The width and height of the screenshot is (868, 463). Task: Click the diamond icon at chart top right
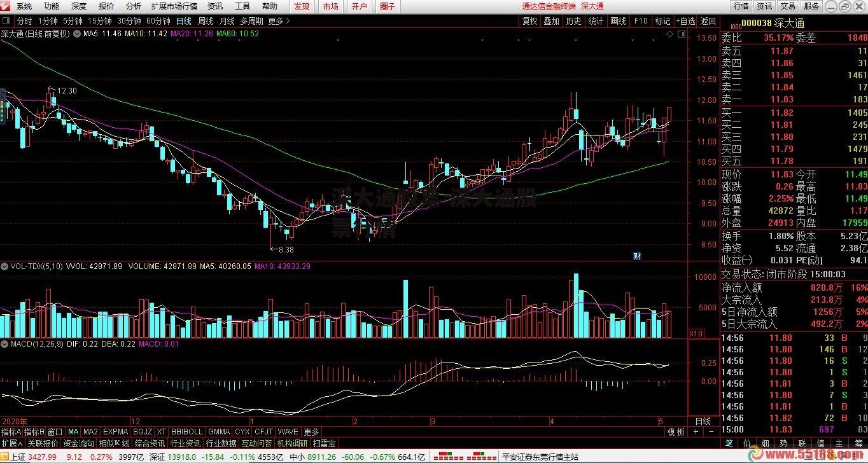[x=669, y=33]
